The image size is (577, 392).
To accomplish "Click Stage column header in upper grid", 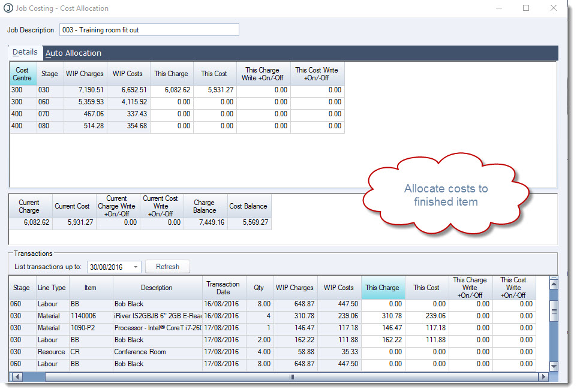I will point(50,74).
